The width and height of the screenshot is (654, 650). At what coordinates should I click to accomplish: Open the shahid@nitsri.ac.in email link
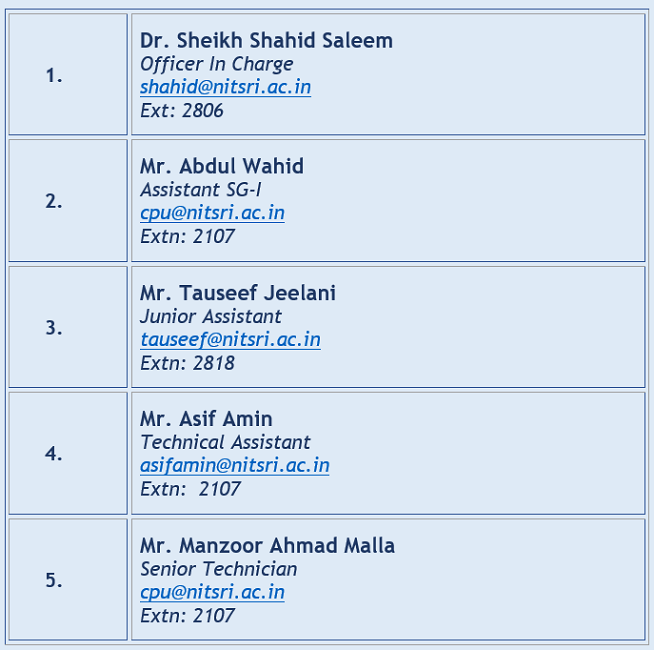225,87
